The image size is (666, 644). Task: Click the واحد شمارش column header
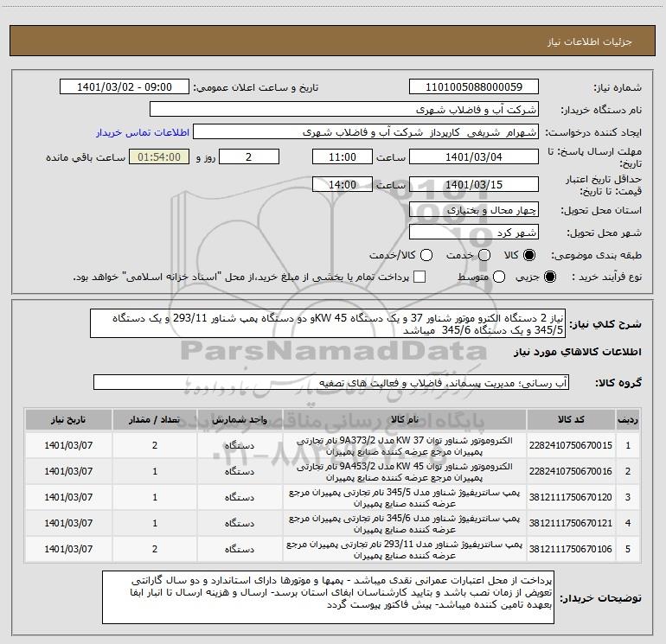[240, 420]
